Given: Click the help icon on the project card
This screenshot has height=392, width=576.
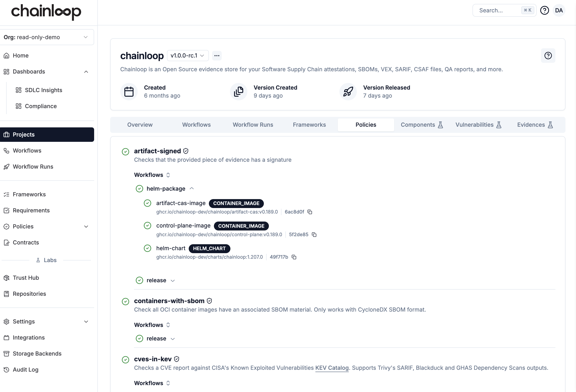Looking at the screenshot, I should tap(548, 55).
